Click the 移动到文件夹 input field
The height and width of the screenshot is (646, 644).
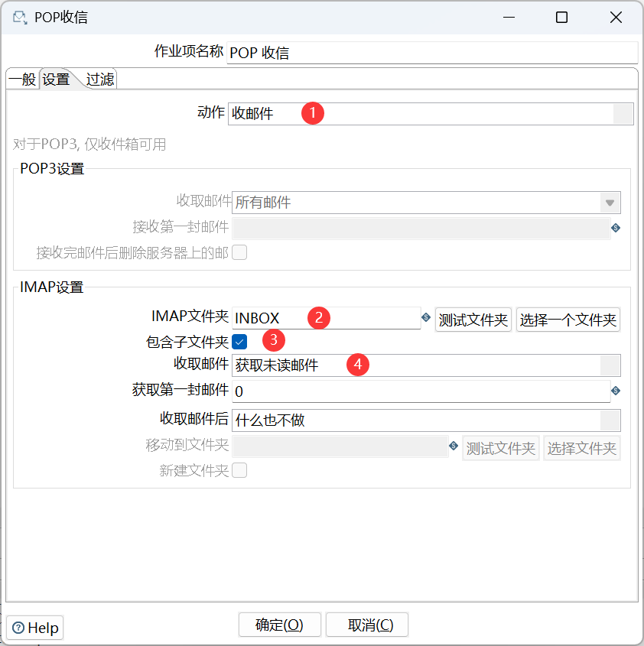(340, 446)
